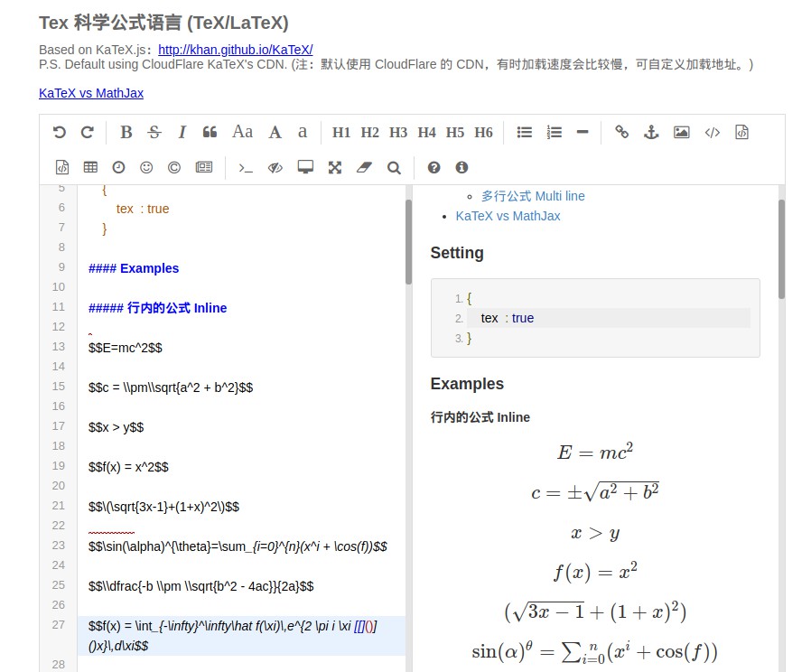
Task: Insert H4 heading
Action: coord(426,133)
